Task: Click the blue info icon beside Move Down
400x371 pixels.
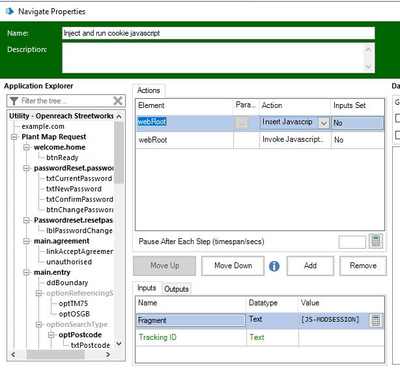Action: [274, 266]
